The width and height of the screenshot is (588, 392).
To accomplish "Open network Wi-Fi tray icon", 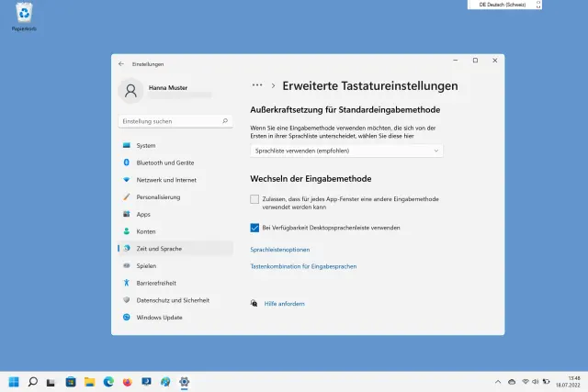I will click(x=526, y=382).
